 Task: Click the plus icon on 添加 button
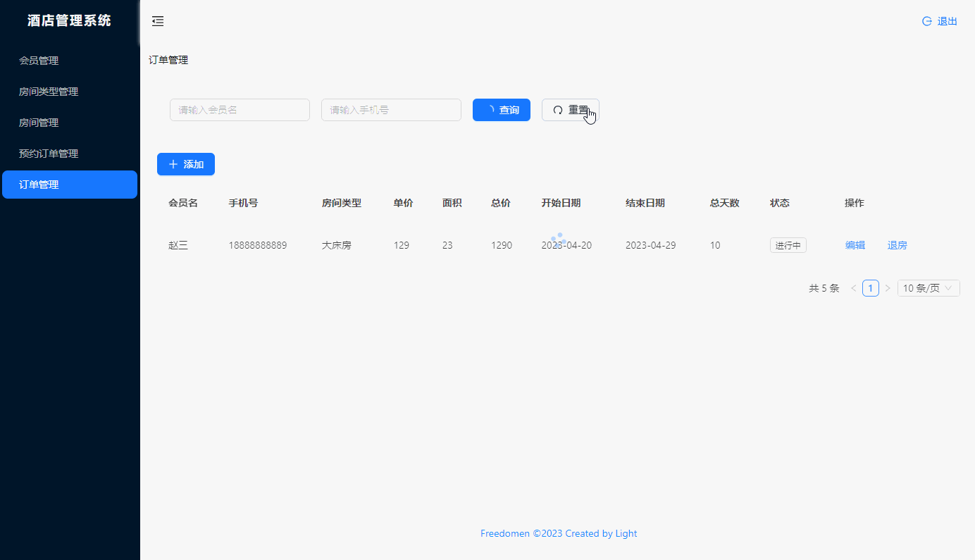(x=173, y=164)
